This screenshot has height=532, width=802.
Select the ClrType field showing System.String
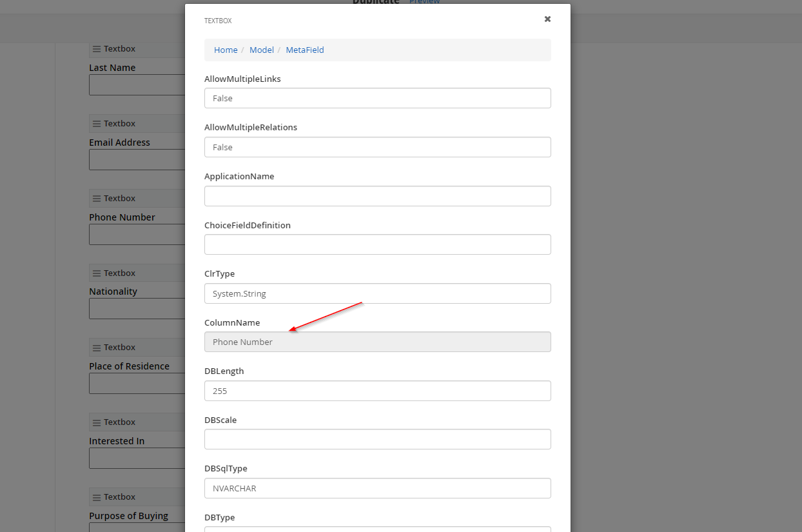[x=377, y=293]
